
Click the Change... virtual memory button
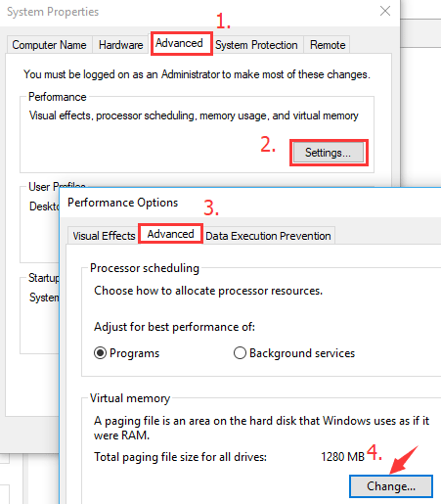[x=391, y=486]
